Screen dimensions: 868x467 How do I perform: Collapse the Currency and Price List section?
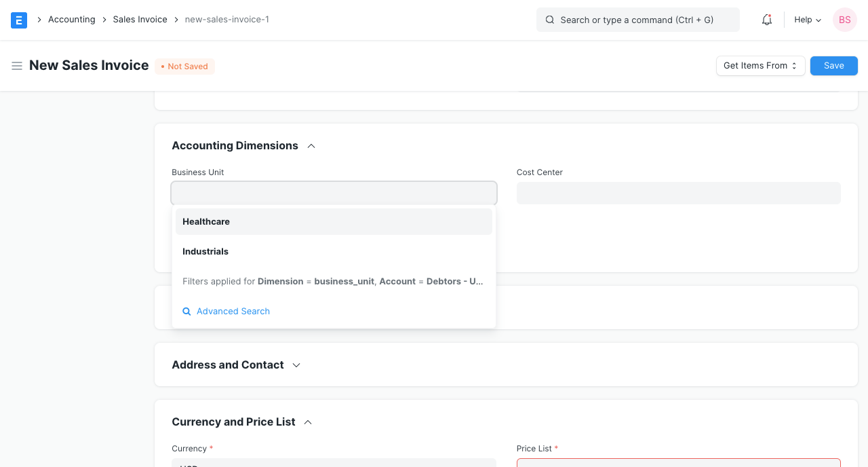307,422
